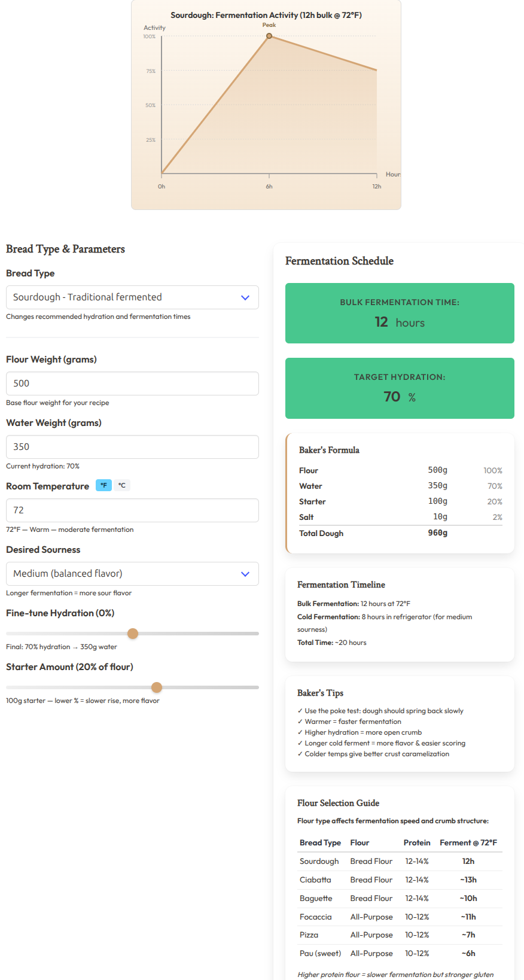
Task: Switch Room Temperature units to °F
Action: (x=103, y=485)
